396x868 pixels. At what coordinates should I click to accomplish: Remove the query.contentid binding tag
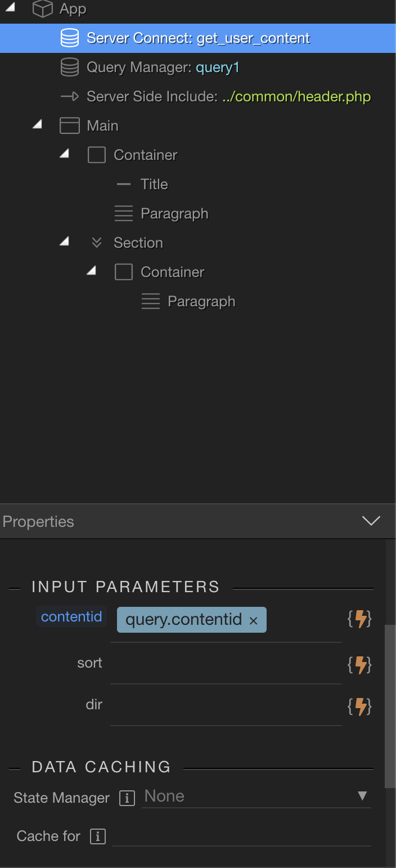pyautogui.click(x=253, y=621)
